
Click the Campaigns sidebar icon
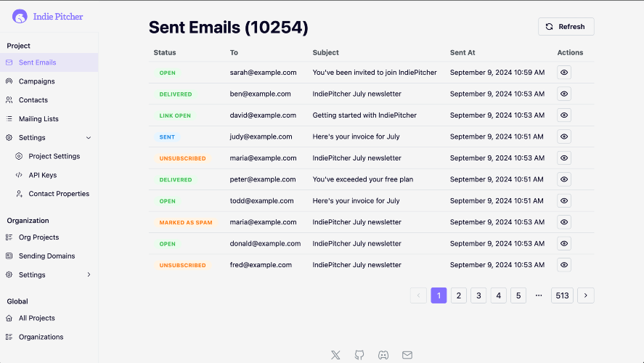point(9,81)
